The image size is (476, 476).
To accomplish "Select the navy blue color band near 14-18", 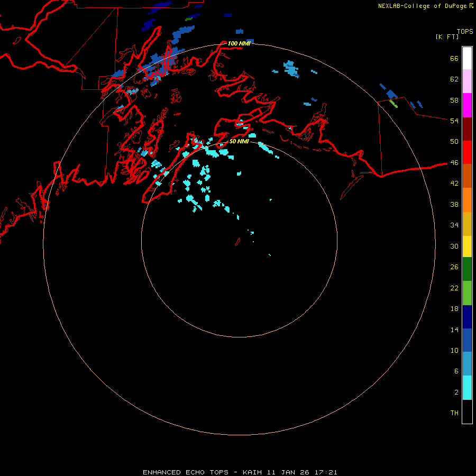I will click(x=467, y=317).
